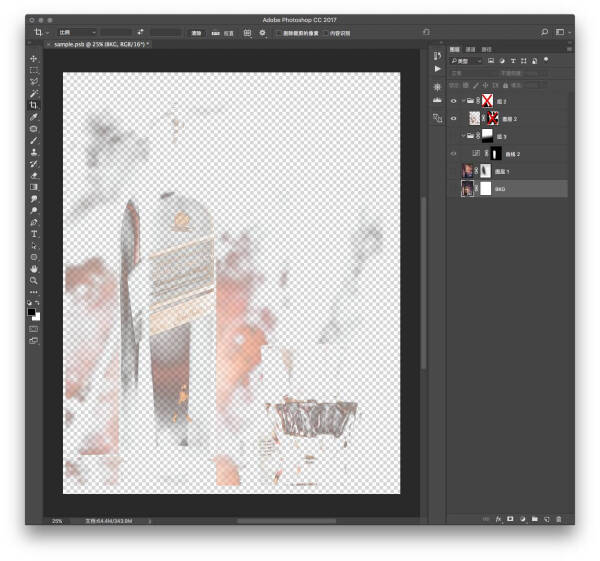Select the Zoom tool
This screenshot has height=561, width=600.
pos(34,280)
